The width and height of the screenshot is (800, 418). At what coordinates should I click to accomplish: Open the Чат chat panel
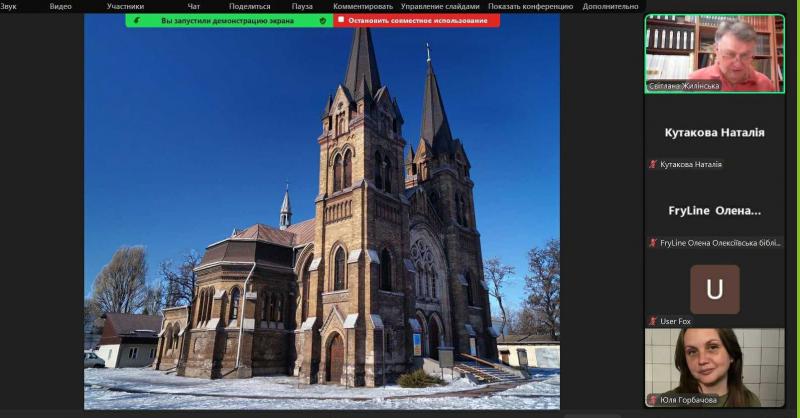(193, 7)
